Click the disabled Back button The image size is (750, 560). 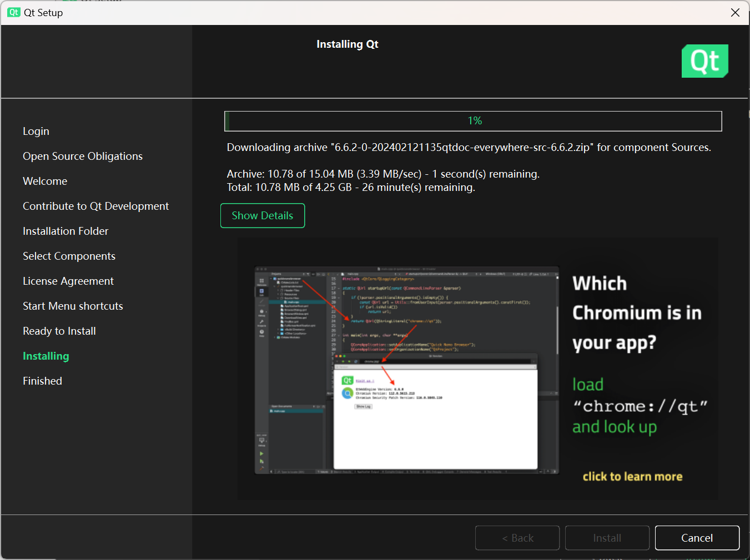tap(517, 538)
